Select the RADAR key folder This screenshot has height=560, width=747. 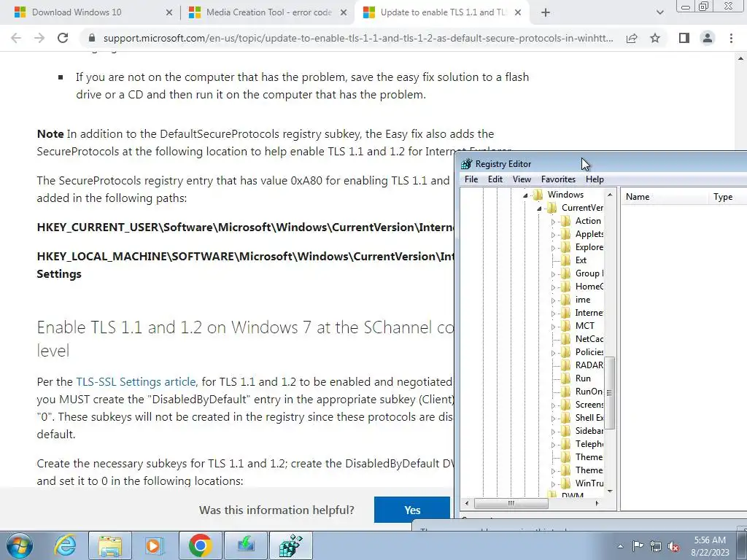(x=582, y=365)
